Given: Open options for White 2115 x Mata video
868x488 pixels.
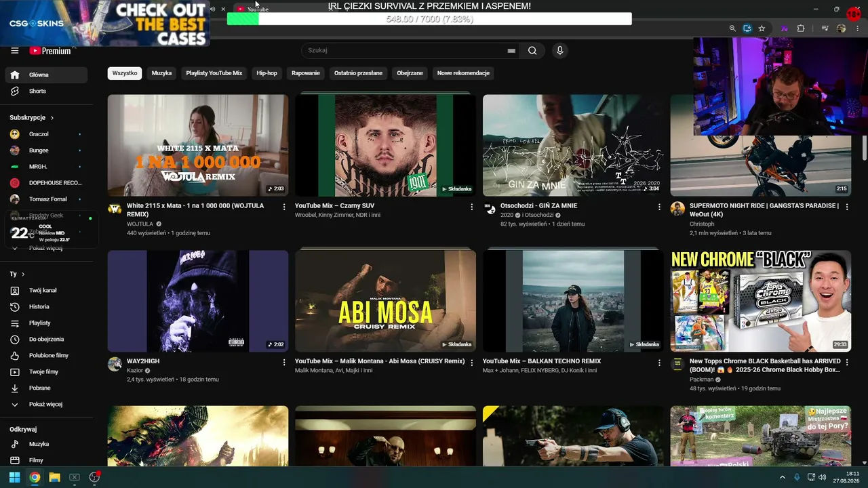Looking at the screenshot, I should 284,207.
